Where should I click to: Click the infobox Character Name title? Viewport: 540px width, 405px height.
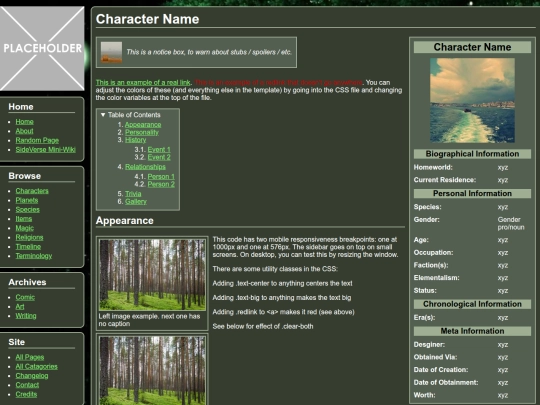click(472, 47)
